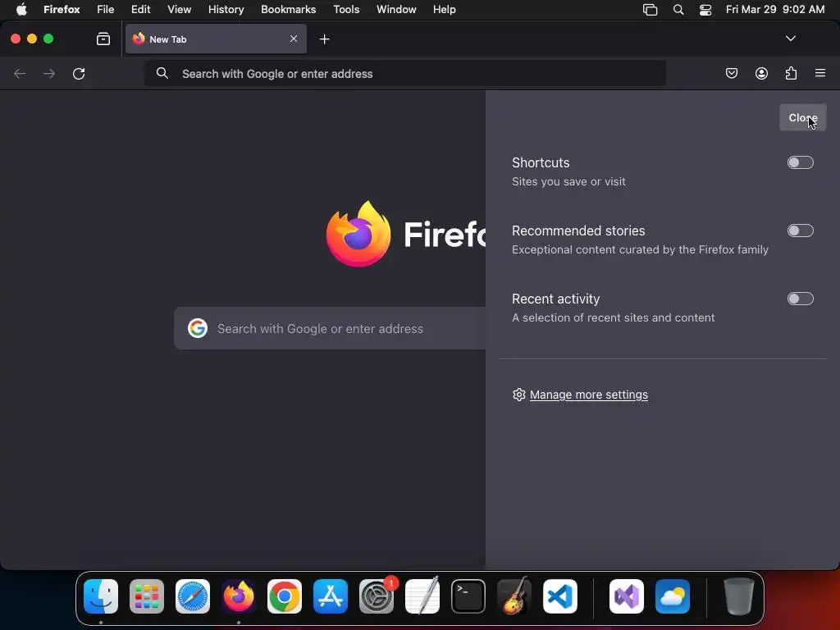Click the gear icon beside Manage more settings

(518, 395)
